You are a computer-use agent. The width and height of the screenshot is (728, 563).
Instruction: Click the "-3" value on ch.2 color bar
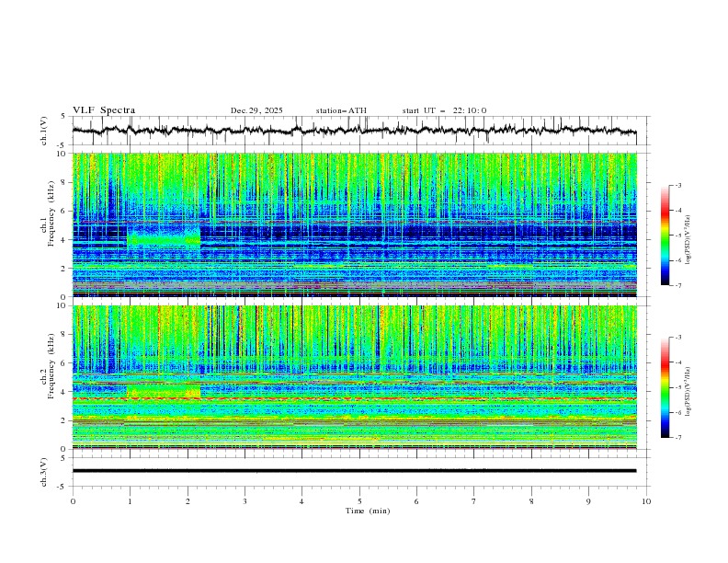coord(678,338)
